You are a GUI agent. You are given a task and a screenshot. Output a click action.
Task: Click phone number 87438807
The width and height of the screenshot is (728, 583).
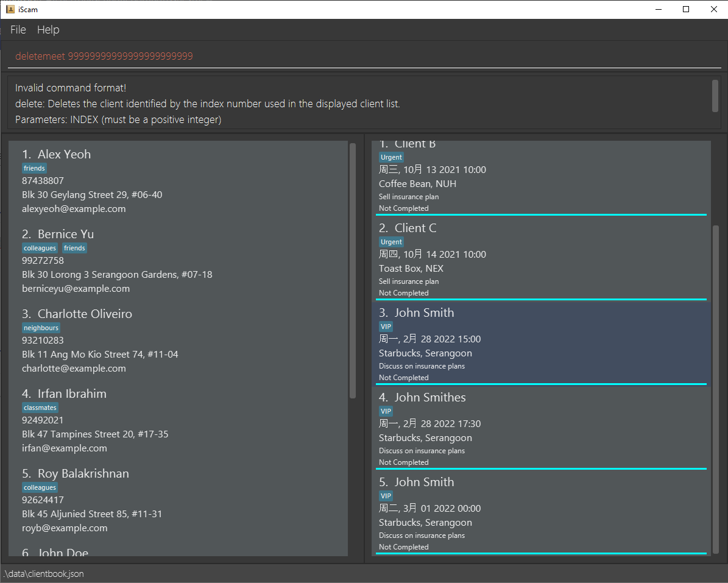click(x=43, y=180)
